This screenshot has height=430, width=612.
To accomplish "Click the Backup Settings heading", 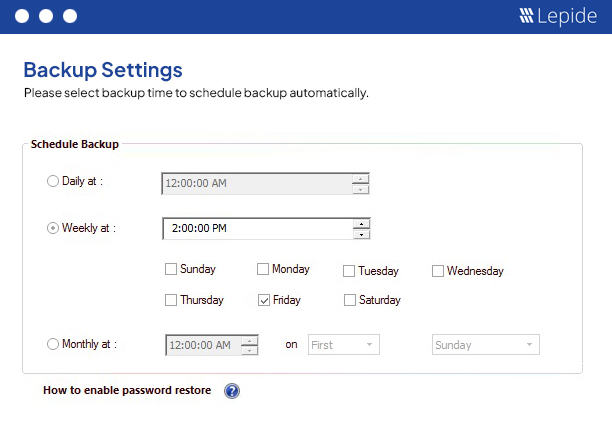I will 103,70.
